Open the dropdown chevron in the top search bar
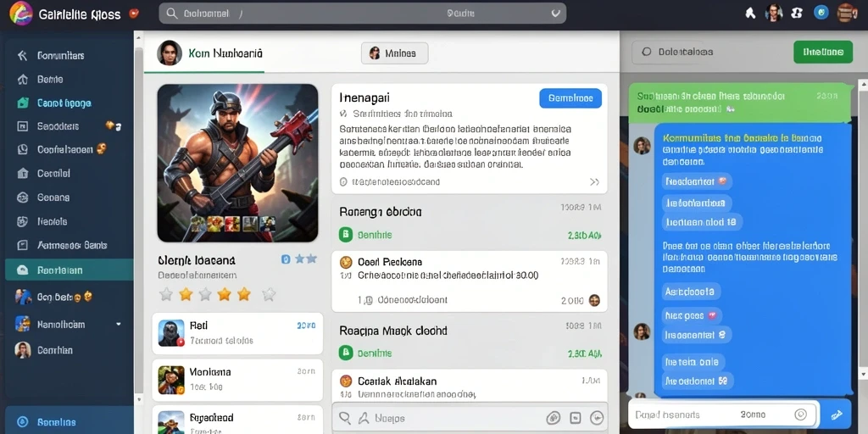 (x=555, y=14)
